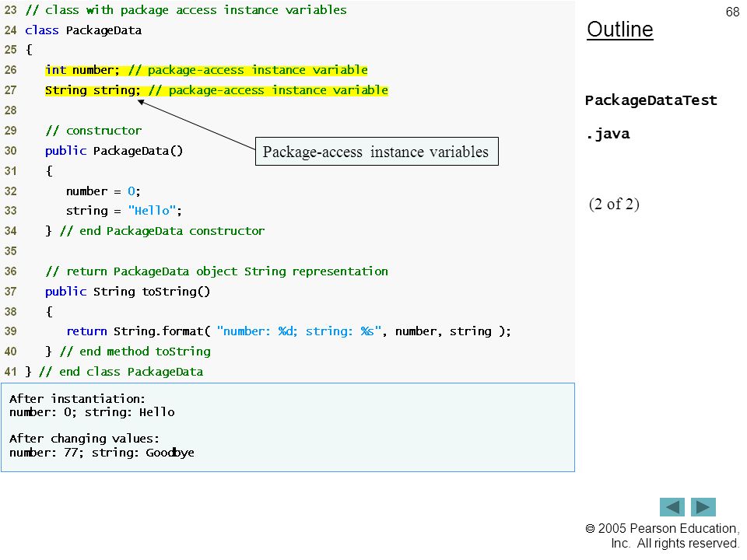This screenshot has width=747, height=560.
Task: Click the .java extension text
Action: [608, 134]
